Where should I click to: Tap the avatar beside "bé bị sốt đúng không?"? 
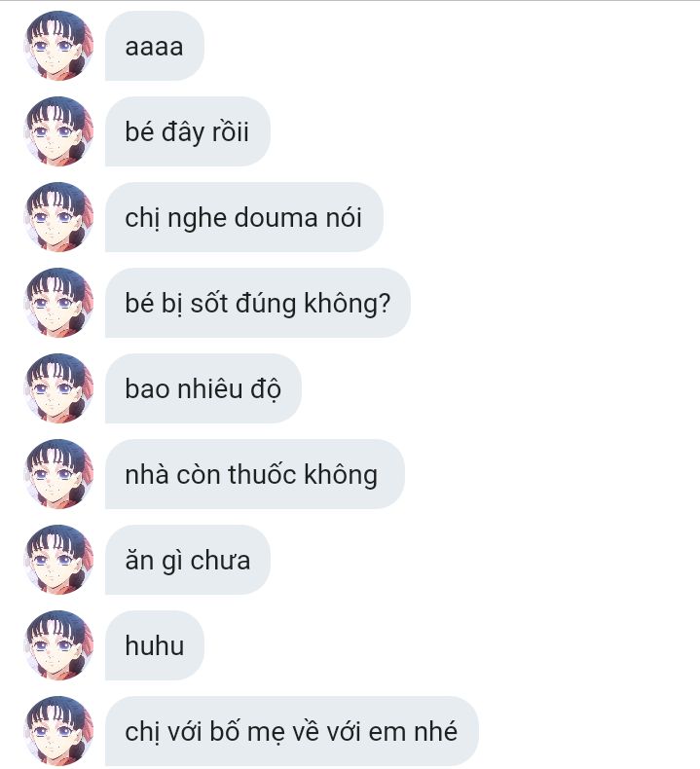tap(58, 303)
